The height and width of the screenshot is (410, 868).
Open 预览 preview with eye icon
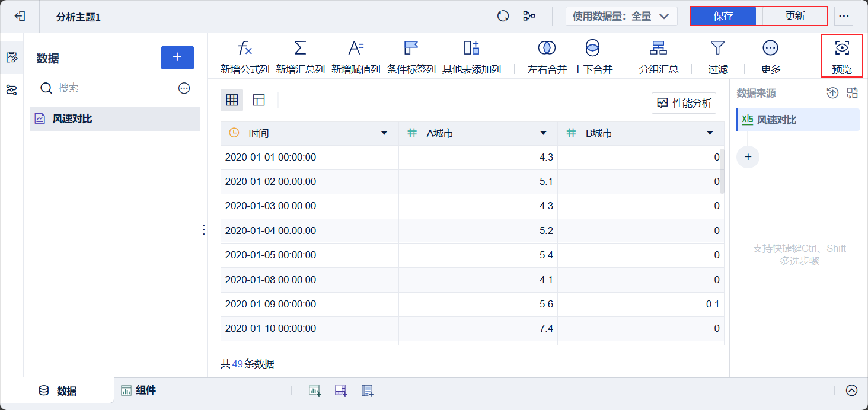(x=841, y=49)
